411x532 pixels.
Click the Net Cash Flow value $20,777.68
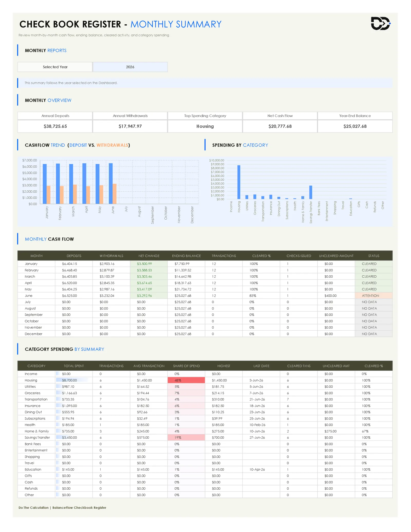coord(280,126)
